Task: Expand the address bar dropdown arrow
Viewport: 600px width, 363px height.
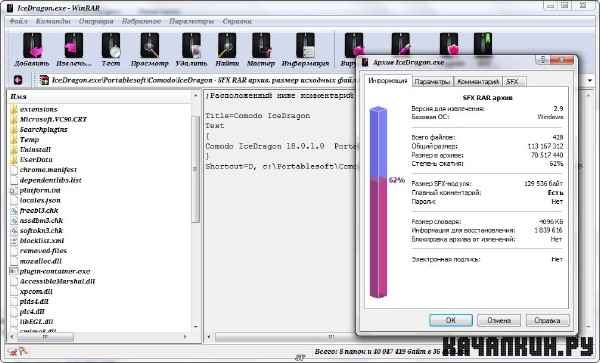Action: point(590,80)
